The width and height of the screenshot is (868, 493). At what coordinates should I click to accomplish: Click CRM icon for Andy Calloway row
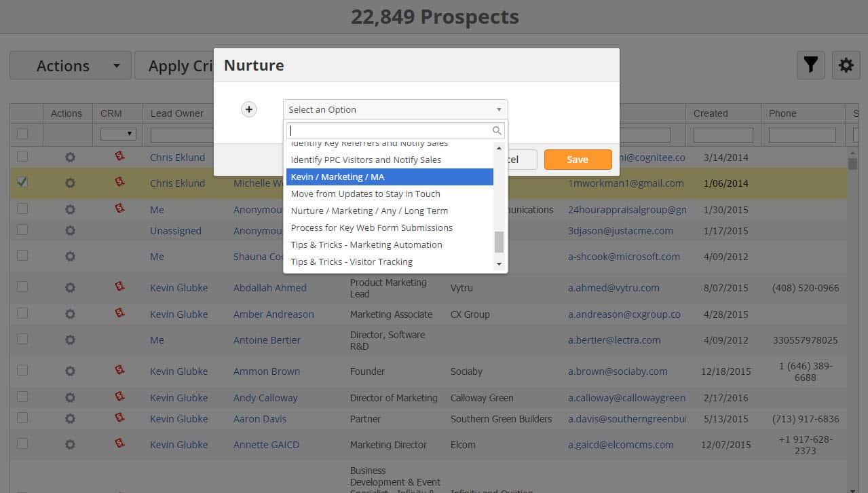(119, 397)
